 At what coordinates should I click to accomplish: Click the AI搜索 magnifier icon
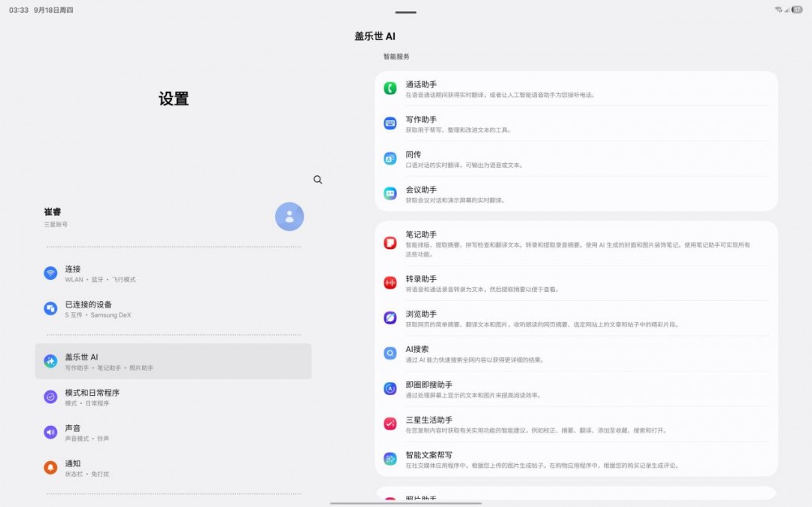pyautogui.click(x=390, y=354)
